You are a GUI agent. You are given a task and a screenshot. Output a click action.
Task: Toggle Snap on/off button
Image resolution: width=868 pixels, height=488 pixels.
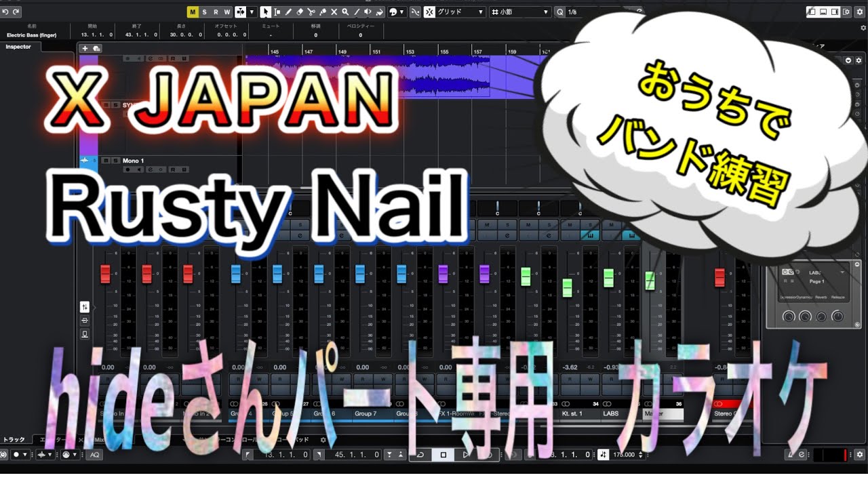[430, 12]
